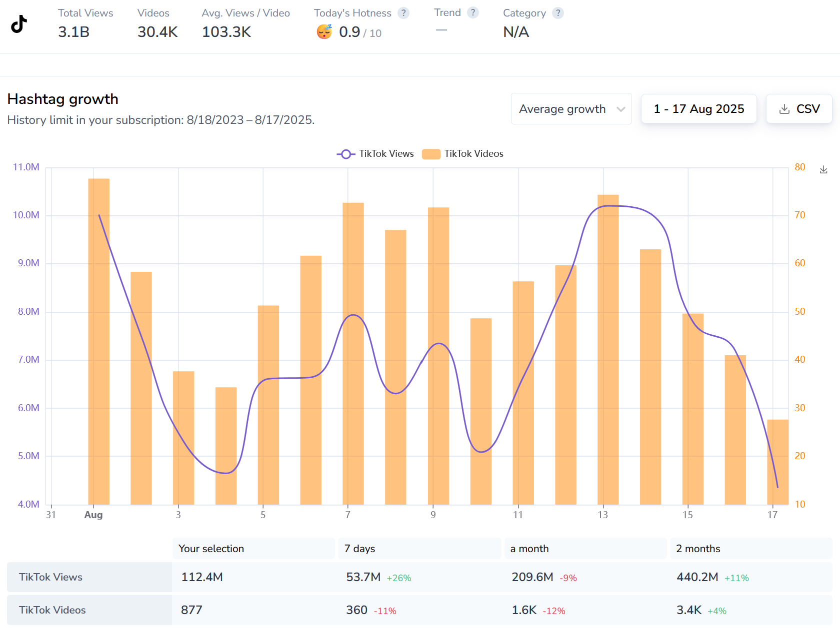Click the orange TikTok Videos legend swatch
Image resolution: width=840 pixels, height=628 pixels.
point(430,154)
